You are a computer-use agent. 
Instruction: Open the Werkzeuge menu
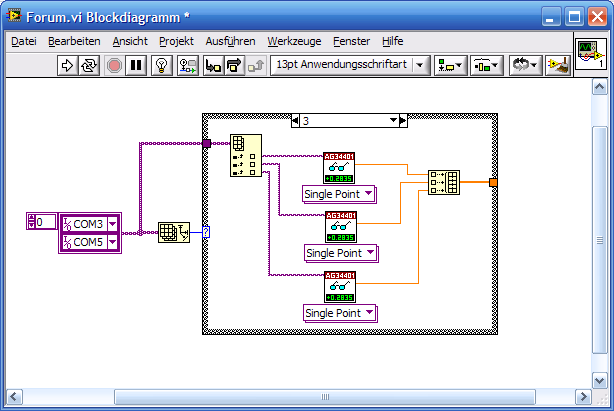tap(294, 41)
